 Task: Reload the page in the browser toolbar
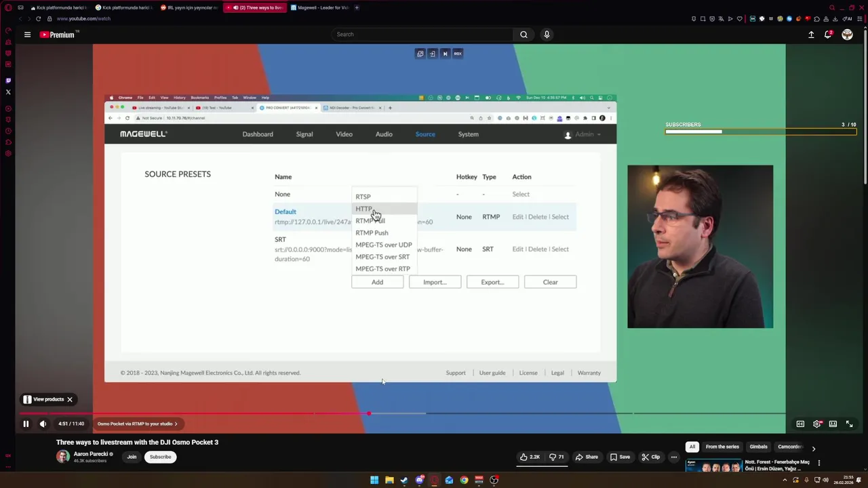click(38, 19)
